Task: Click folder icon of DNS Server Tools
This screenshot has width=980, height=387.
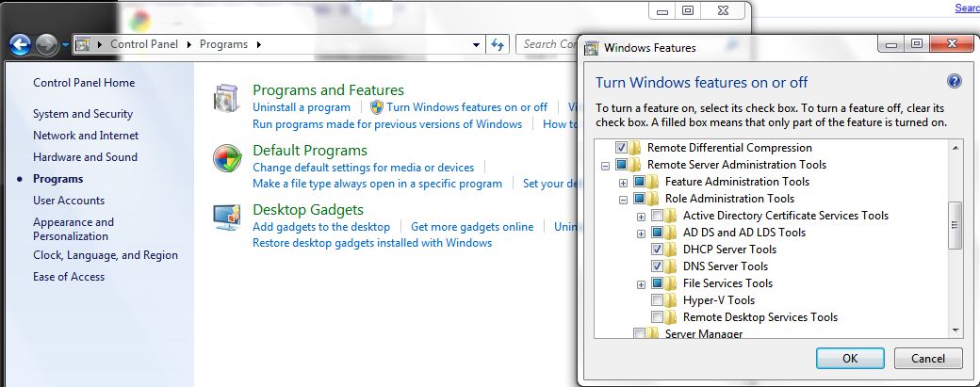Action: point(671,266)
